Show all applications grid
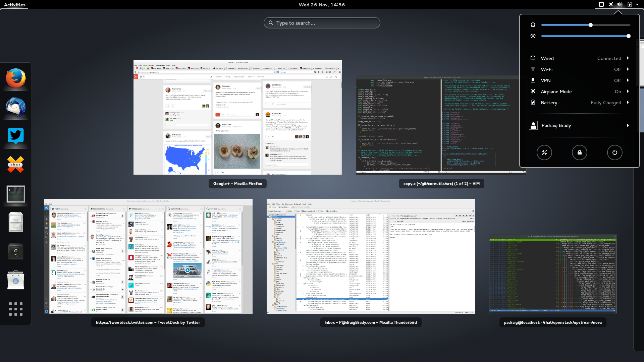 click(x=16, y=309)
